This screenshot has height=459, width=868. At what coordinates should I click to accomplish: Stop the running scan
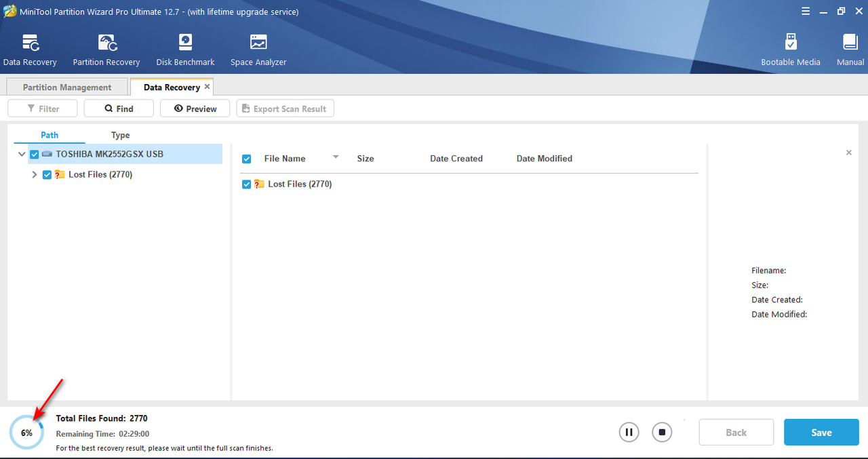click(663, 432)
